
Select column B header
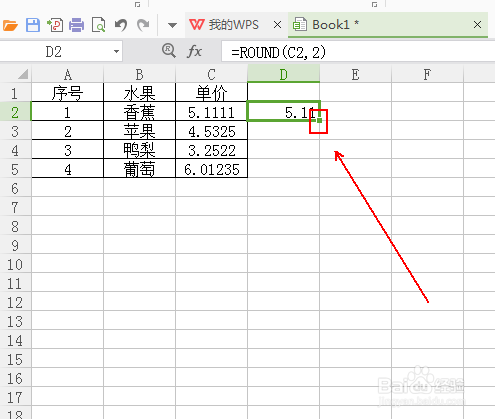pos(139,74)
